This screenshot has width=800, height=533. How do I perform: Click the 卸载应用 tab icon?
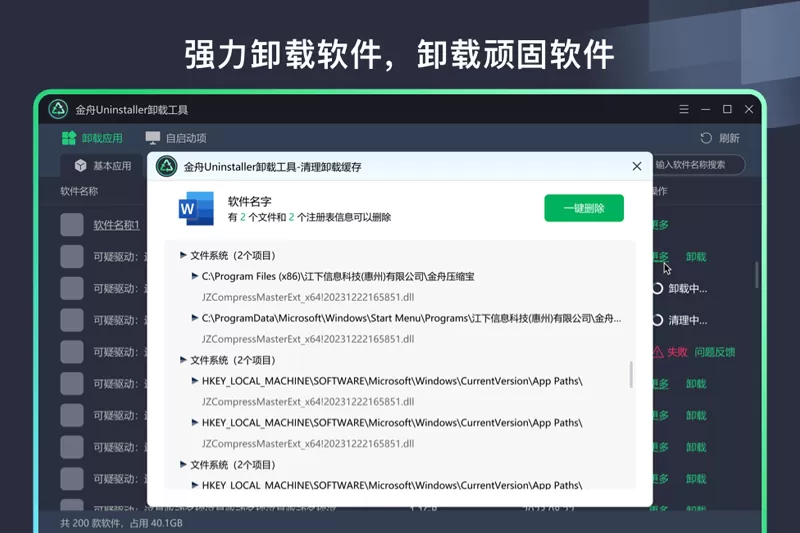click(69, 138)
